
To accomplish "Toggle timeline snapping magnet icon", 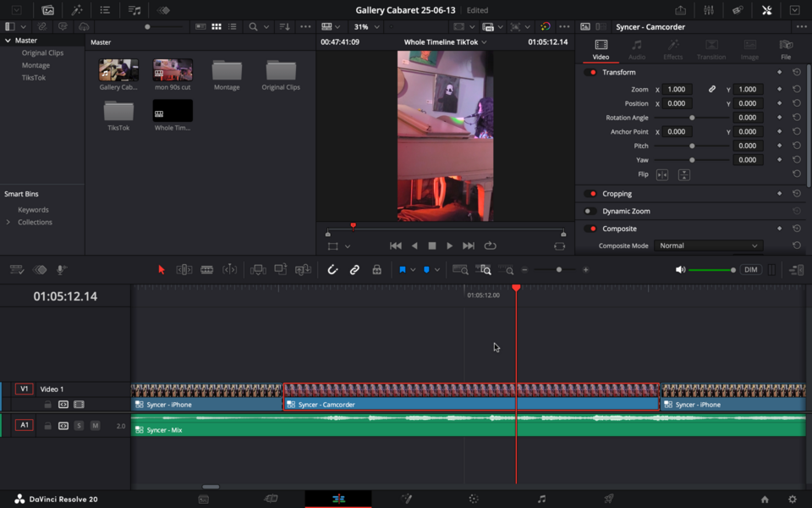I will [332, 269].
